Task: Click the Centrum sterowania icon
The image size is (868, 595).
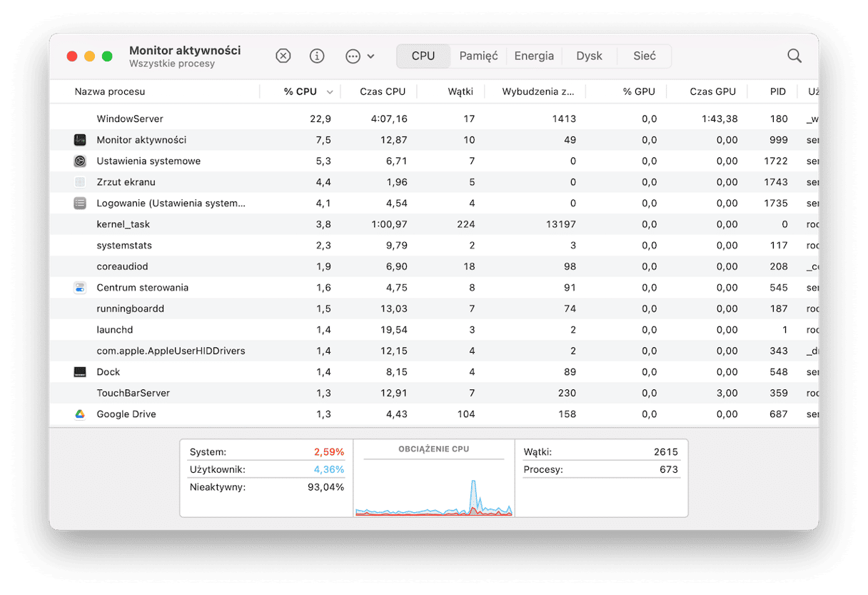Action: click(x=80, y=288)
